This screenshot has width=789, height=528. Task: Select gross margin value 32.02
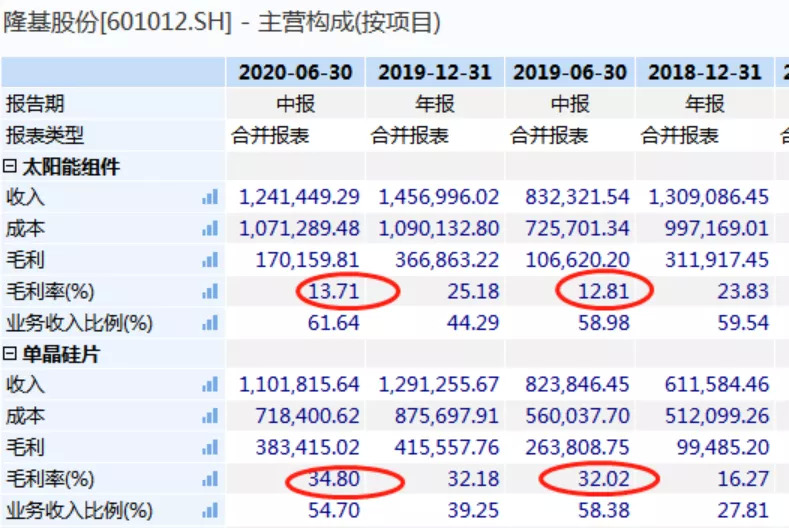coord(604,479)
